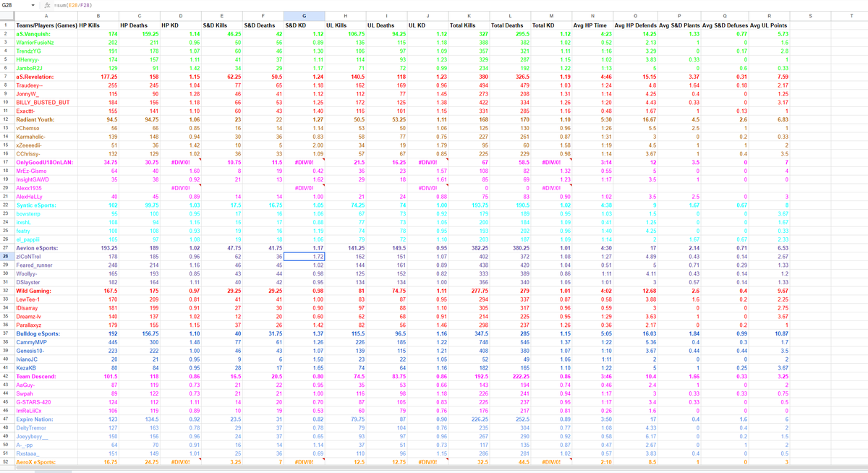Click the 'S&D KD' header cell

[x=304, y=25]
